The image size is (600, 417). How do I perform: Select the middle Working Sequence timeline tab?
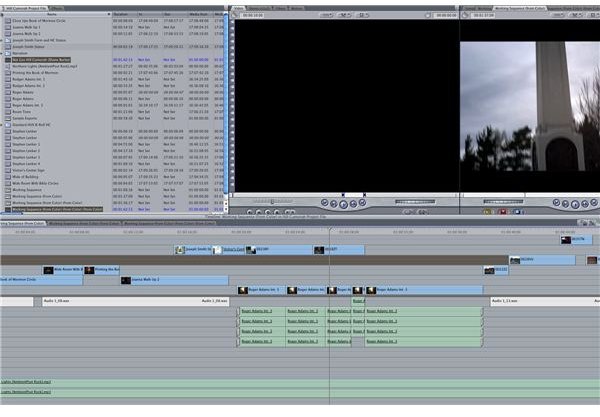(85, 223)
